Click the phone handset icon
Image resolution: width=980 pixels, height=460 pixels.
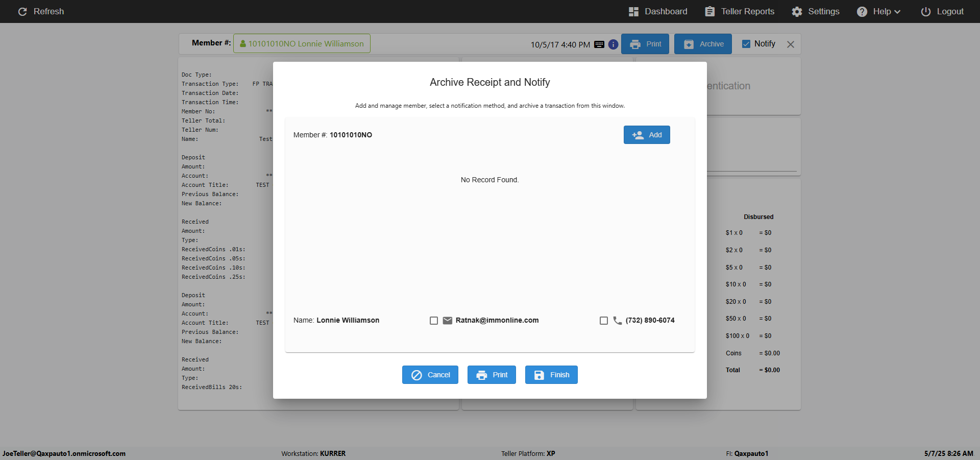[618, 321]
